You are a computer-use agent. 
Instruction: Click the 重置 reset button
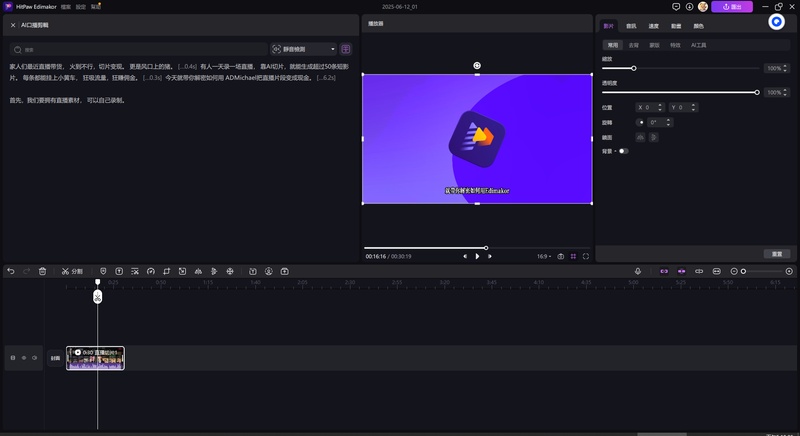tap(776, 253)
